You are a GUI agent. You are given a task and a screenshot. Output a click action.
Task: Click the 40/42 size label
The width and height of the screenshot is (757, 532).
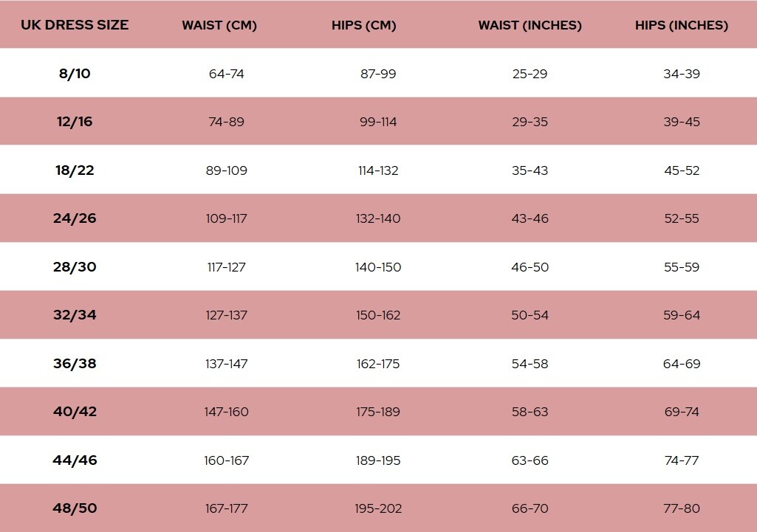(x=75, y=412)
